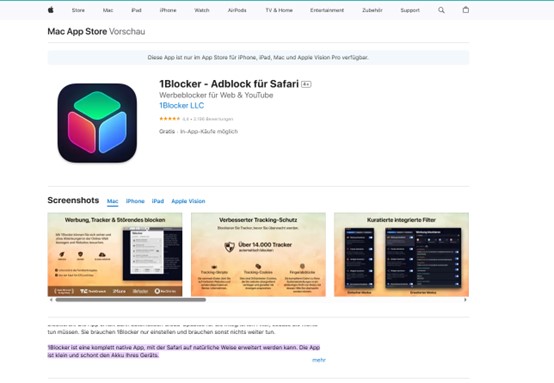Image resolution: width=554 pixels, height=383 pixels.
Task: Click the Mac App Store heading
Action: point(77,31)
